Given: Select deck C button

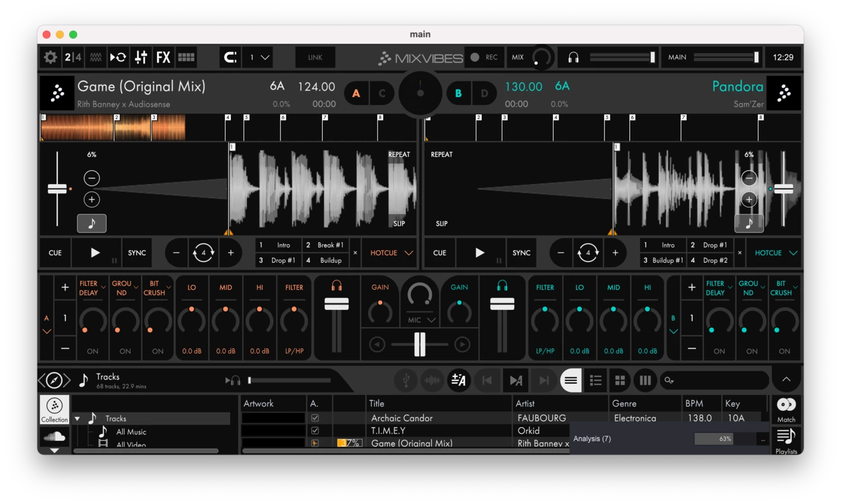Looking at the screenshot, I should point(381,93).
